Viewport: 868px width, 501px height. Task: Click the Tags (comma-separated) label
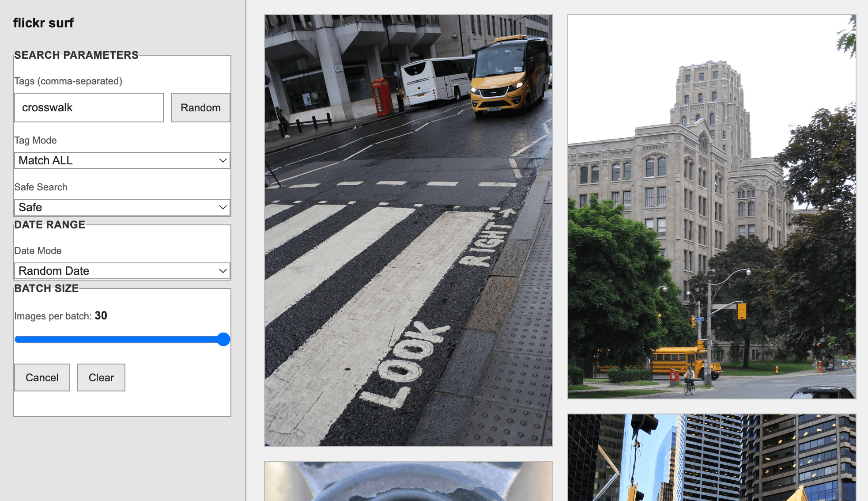(68, 81)
